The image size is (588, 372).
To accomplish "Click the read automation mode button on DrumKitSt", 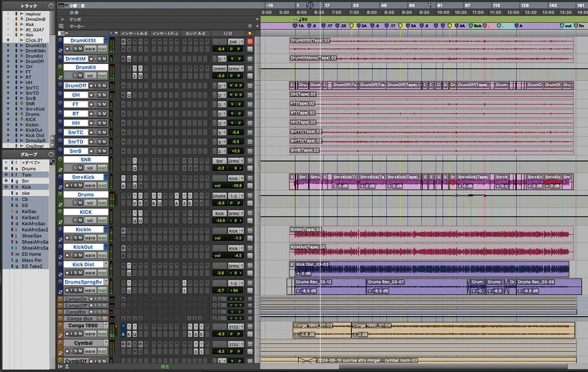I will click(102, 48).
